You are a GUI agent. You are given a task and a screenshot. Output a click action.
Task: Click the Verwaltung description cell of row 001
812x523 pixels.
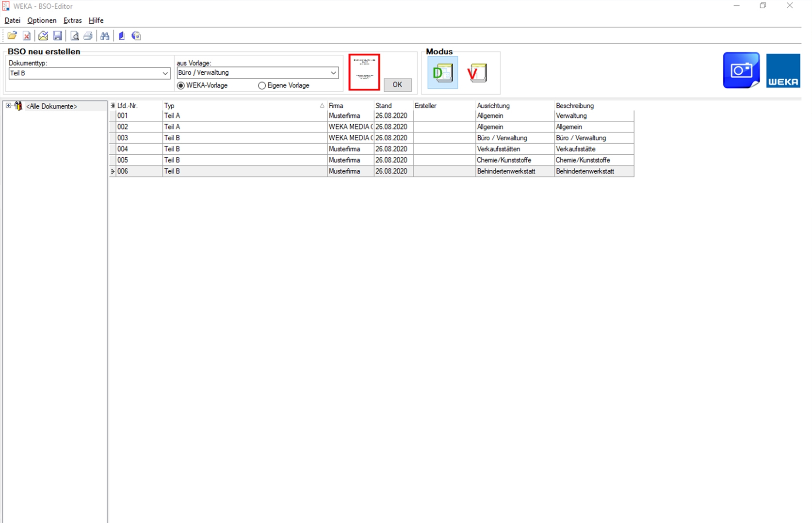[594, 116]
